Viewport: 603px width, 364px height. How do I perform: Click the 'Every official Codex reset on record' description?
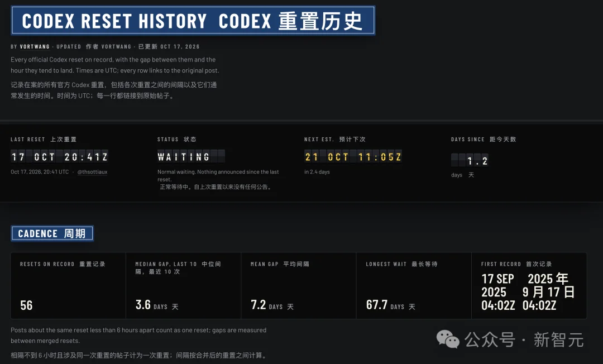(115, 65)
